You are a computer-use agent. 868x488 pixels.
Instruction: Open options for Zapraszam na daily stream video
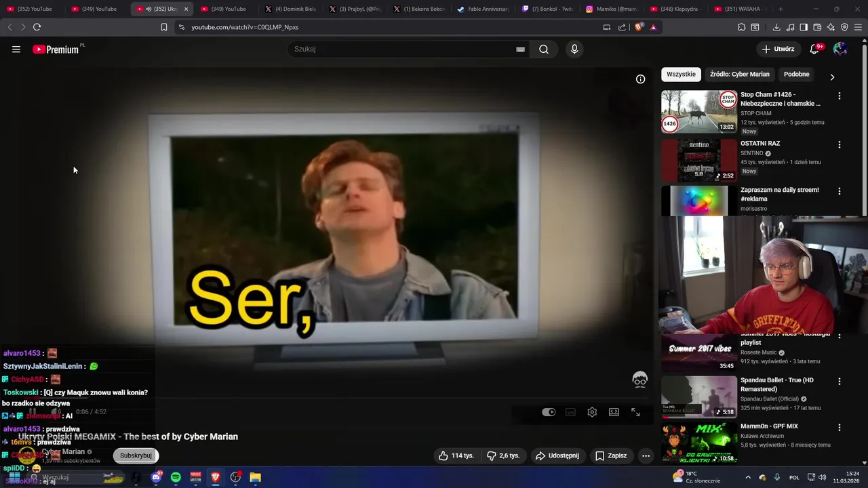tap(840, 191)
